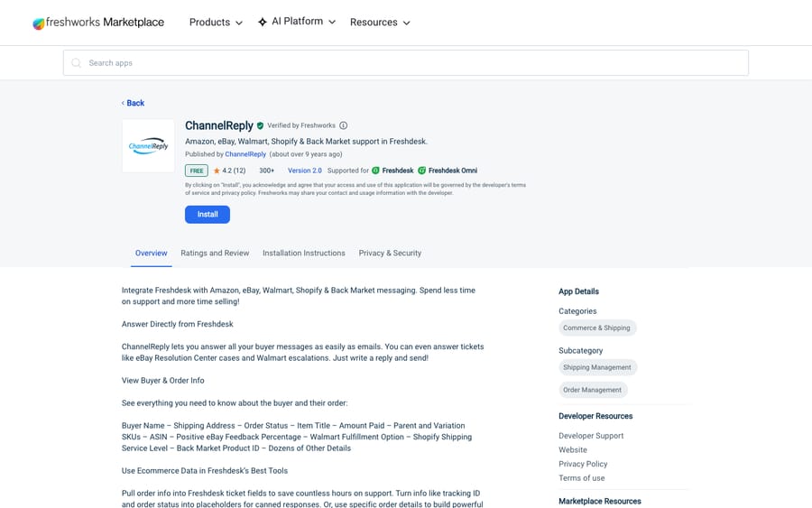Click the Commerce & Shipping category tag
This screenshot has height=508, width=812.
tap(597, 328)
